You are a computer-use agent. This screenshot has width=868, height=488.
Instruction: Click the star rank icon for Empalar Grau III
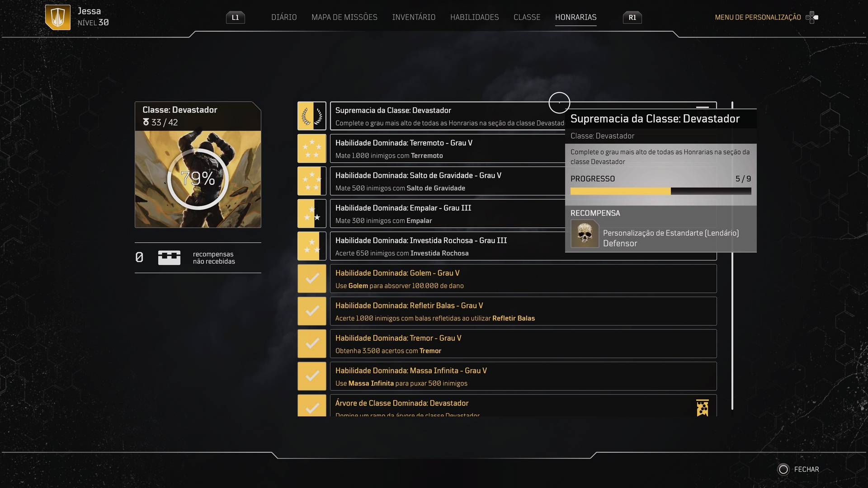click(x=312, y=214)
